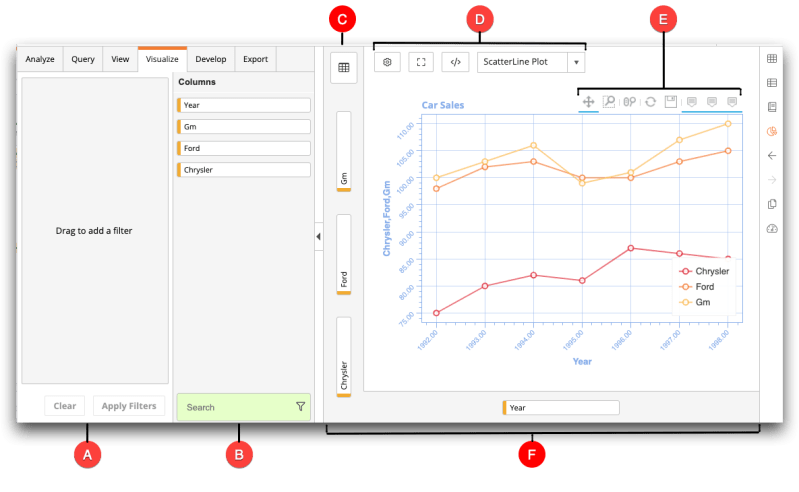The width and height of the screenshot is (799, 492).
Task: Select the Year column in Columns list
Action: (244, 105)
